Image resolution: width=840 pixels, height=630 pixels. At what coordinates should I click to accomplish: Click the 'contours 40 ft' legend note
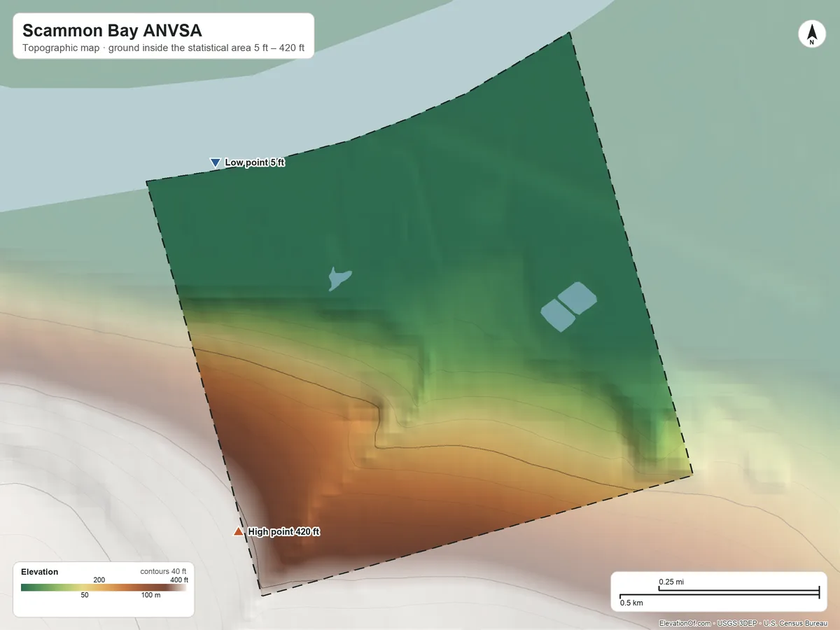pos(163,572)
